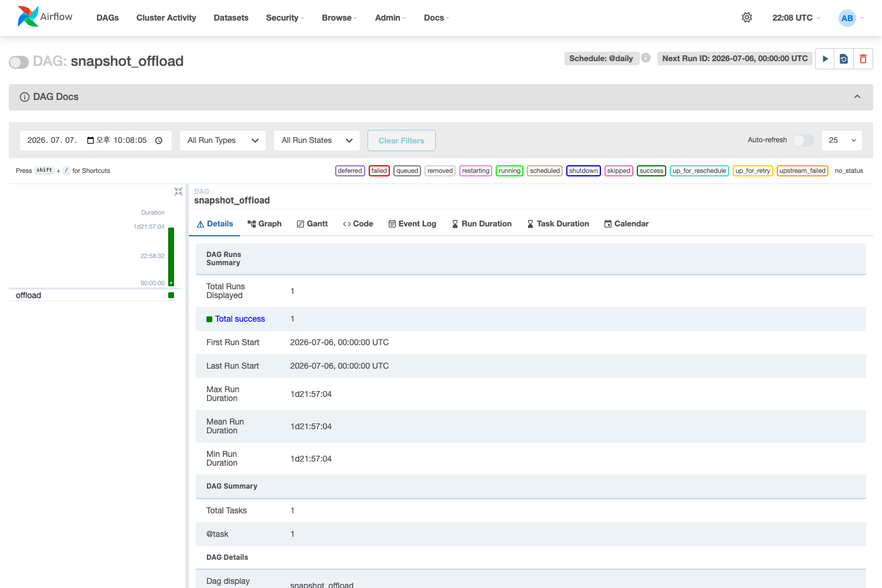Filter by the restarting status badge
Screen dimensions: 882x588
[476, 171]
